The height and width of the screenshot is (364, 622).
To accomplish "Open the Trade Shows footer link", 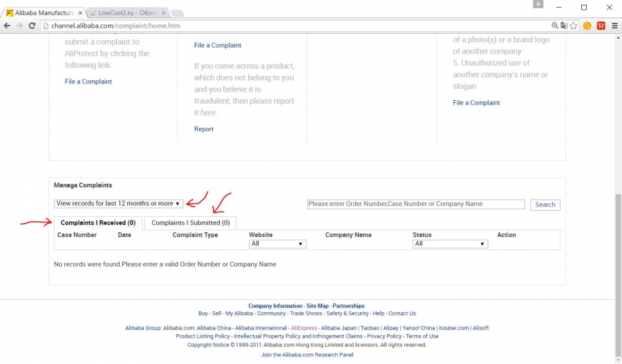I will pos(306,314).
